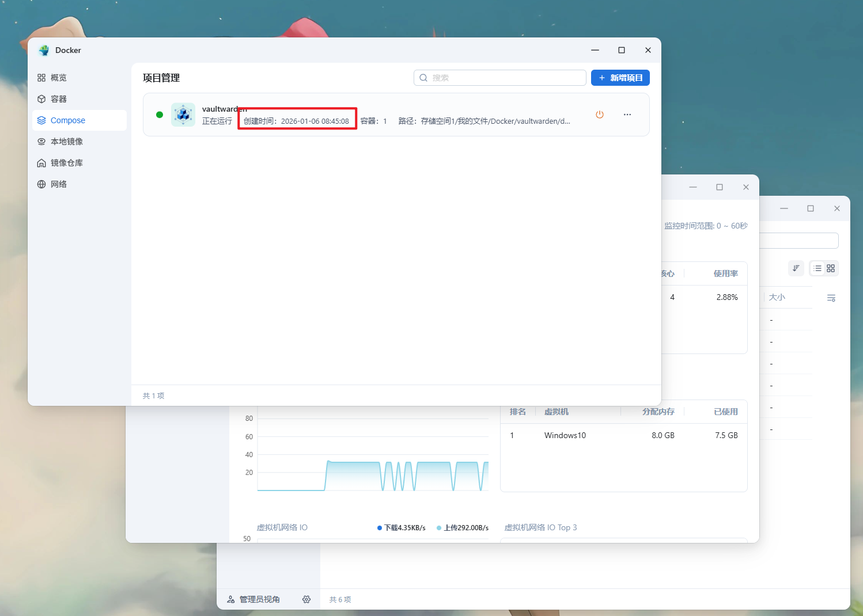This screenshot has width=863, height=616.
Task: Click the vaultwarden project name
Action: point(225,109)
